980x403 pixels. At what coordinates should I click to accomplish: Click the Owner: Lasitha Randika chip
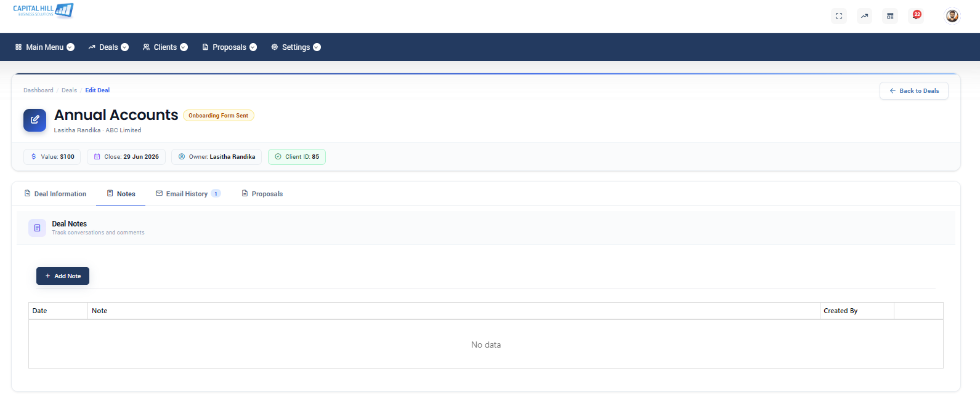(x=217, y=157)
